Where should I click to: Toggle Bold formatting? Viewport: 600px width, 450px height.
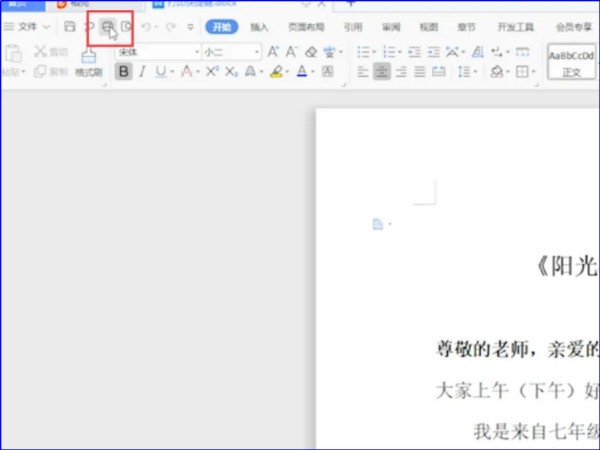point(123,71)
